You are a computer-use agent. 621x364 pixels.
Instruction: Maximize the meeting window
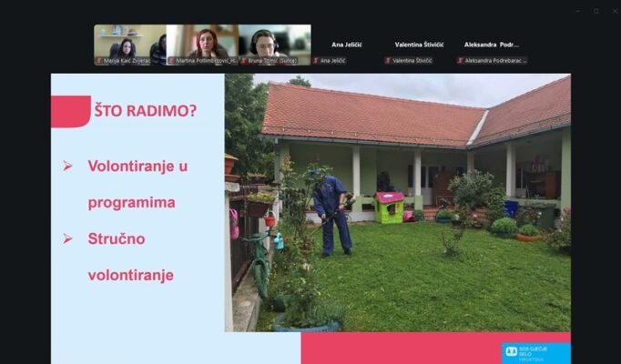coord(596,10)
